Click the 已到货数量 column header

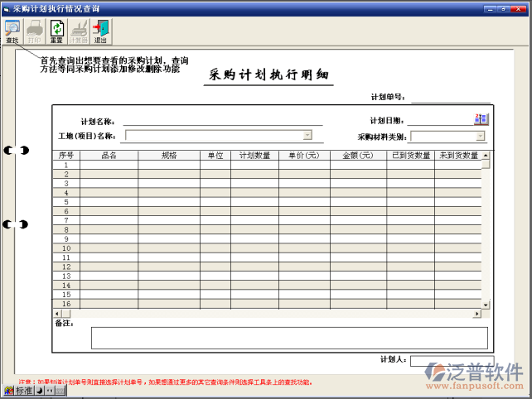point(410,156)
